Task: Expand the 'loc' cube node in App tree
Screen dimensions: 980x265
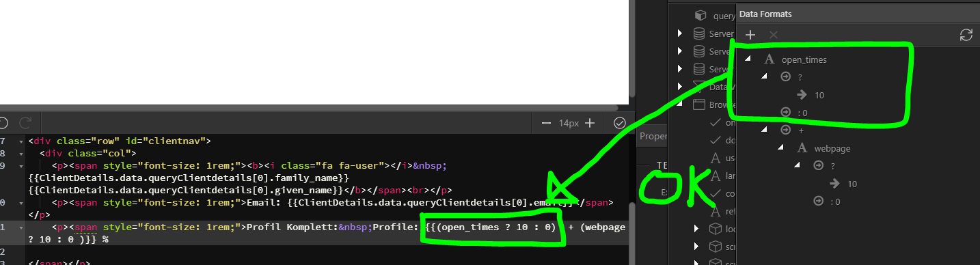Action: (x=696, y=228)
